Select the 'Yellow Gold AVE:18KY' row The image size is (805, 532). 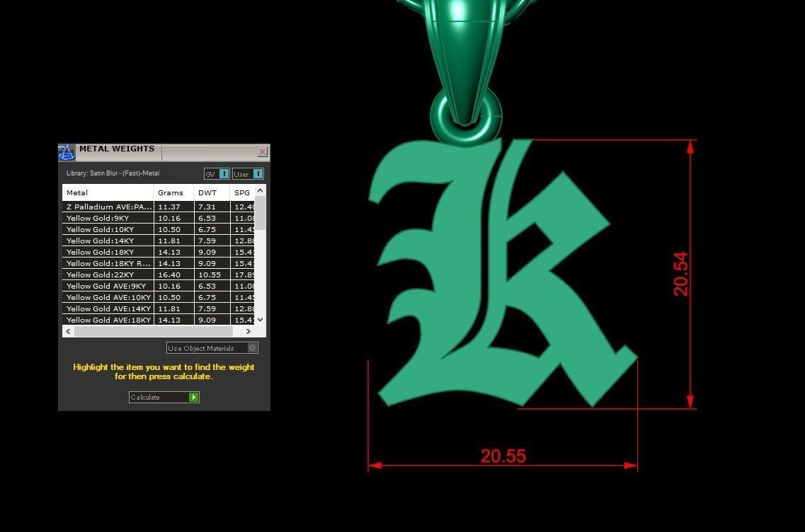tap(158, 320)
